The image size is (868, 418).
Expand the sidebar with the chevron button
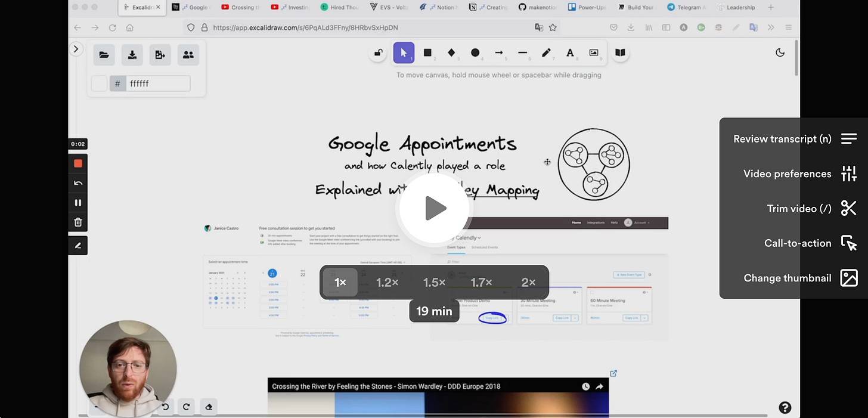pyautogui.click(x=76, y=49)
